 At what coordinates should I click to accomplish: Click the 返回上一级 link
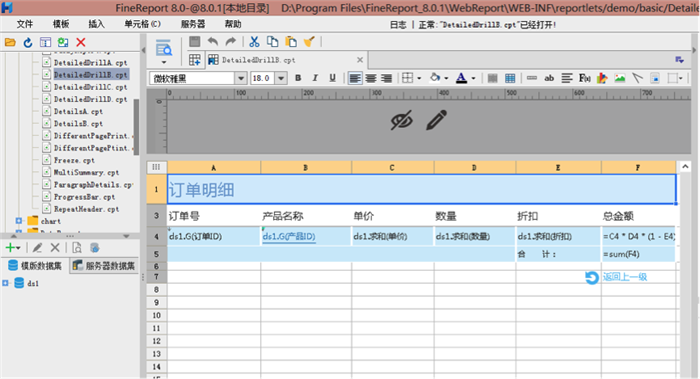(x=625, y=277)
